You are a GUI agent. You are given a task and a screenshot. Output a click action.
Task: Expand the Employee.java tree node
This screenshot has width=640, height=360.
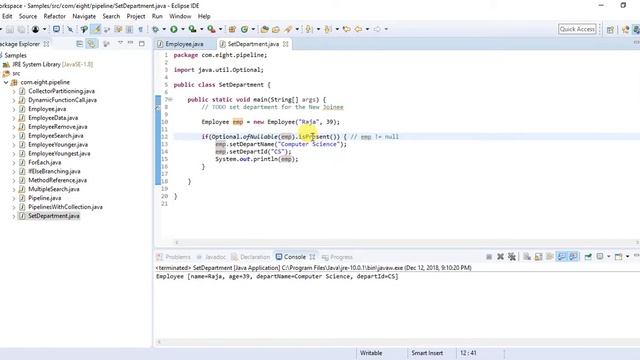[x=13, y=109]
